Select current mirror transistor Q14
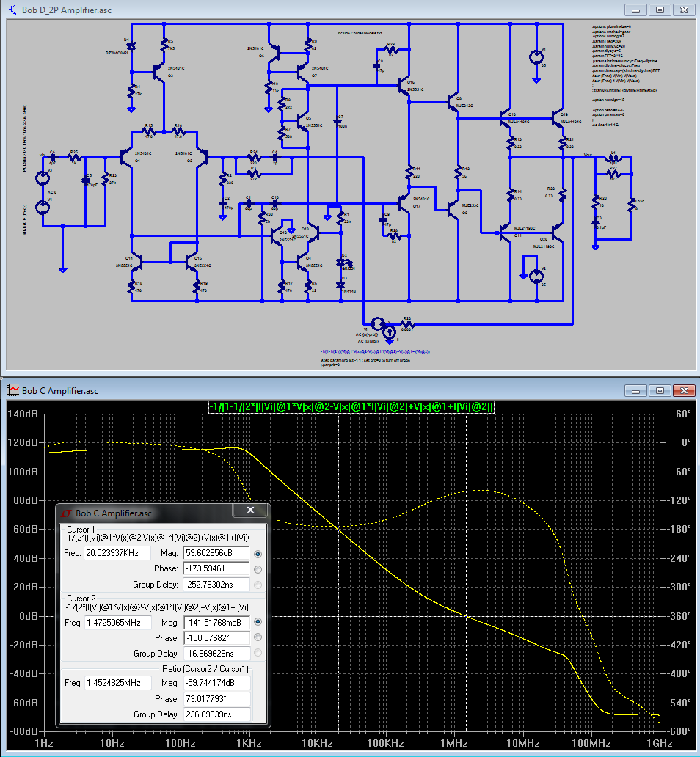 point(136,263)
